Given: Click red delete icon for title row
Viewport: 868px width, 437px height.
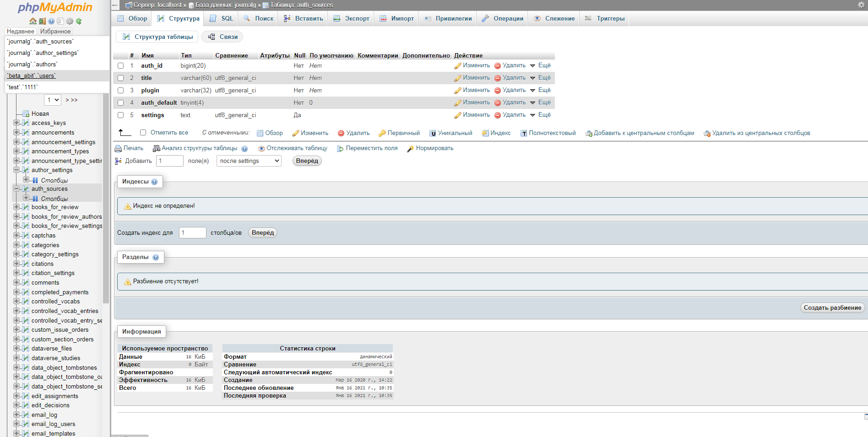Looking at the screenshot, I should 498,78.
